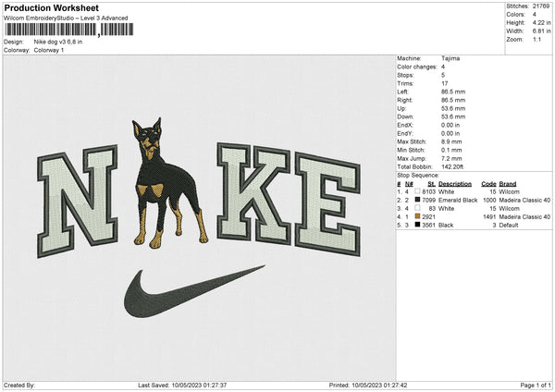Click the Width value '6.81 in'
Screen dimensions: 555x392
tap(541, 31)
